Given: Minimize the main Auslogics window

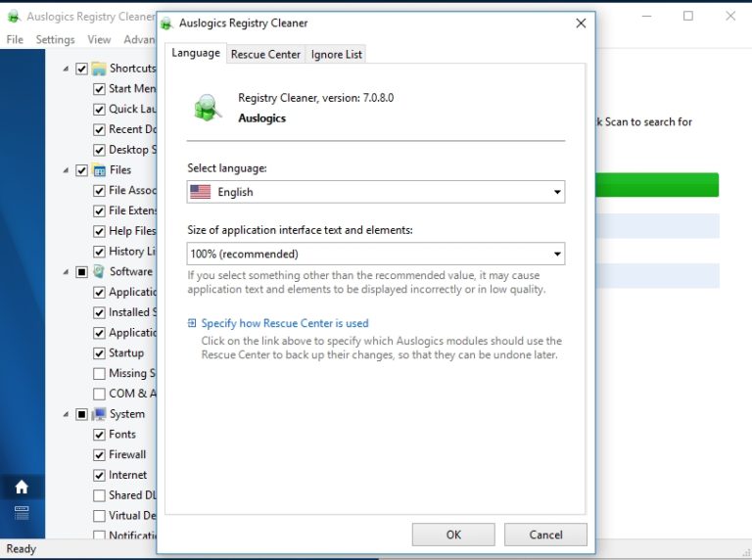Looking at the screenshot, I should pyautogui.click(x=646, y=16).
